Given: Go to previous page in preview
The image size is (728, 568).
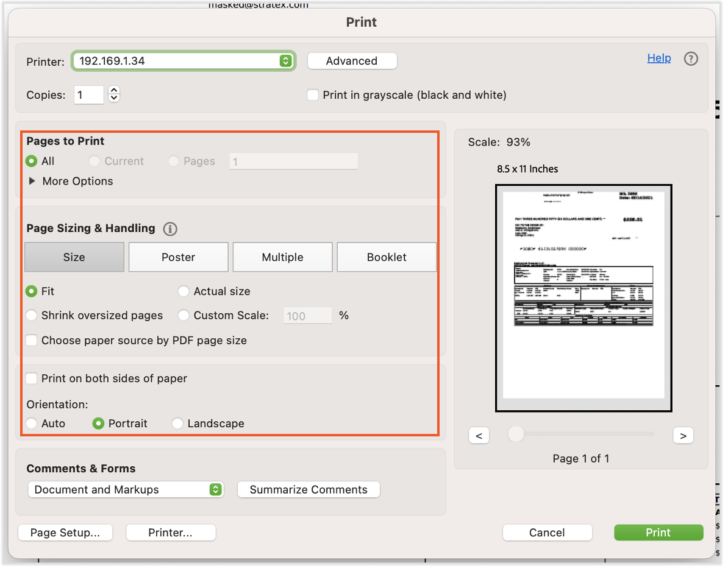Looking at the screenshot, I should pyautogui.click(x=479, y=435).
